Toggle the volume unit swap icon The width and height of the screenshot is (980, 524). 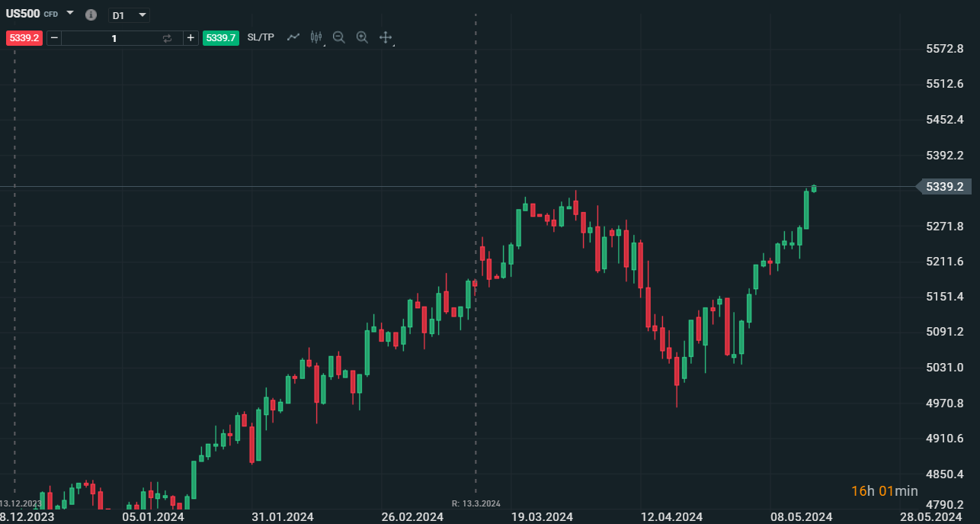[x=168, y=37]
